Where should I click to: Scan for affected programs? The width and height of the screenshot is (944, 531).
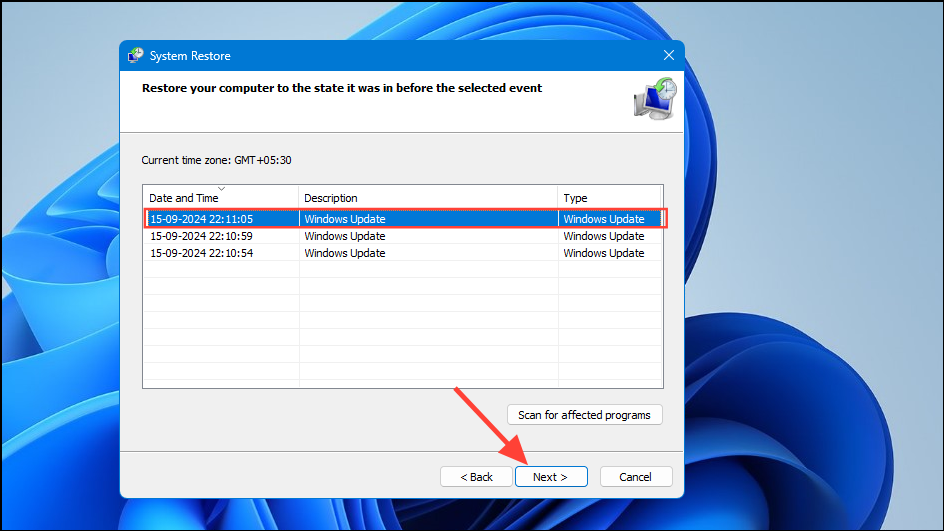(585, 415)
